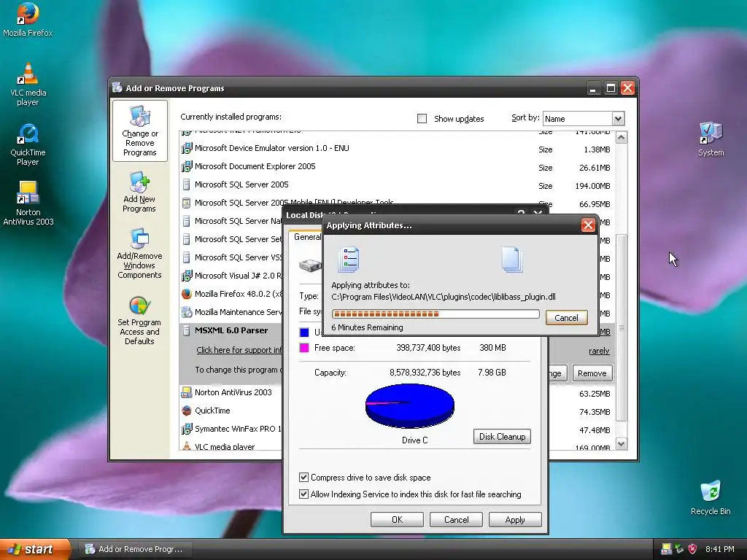Click Symantec WinFax PRO entry icon

tap(186, 429)
